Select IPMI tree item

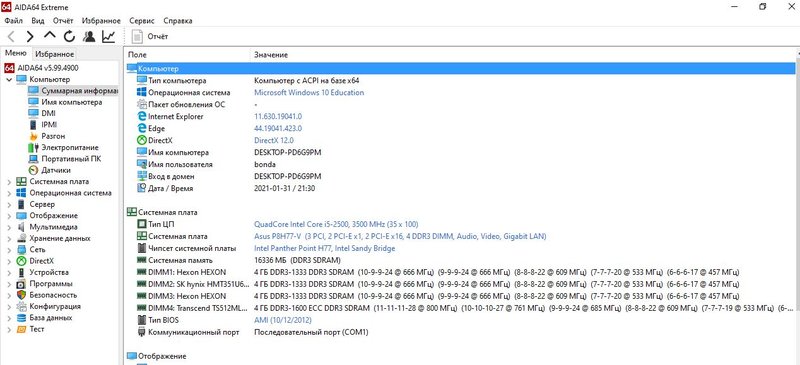coord(49,125)
